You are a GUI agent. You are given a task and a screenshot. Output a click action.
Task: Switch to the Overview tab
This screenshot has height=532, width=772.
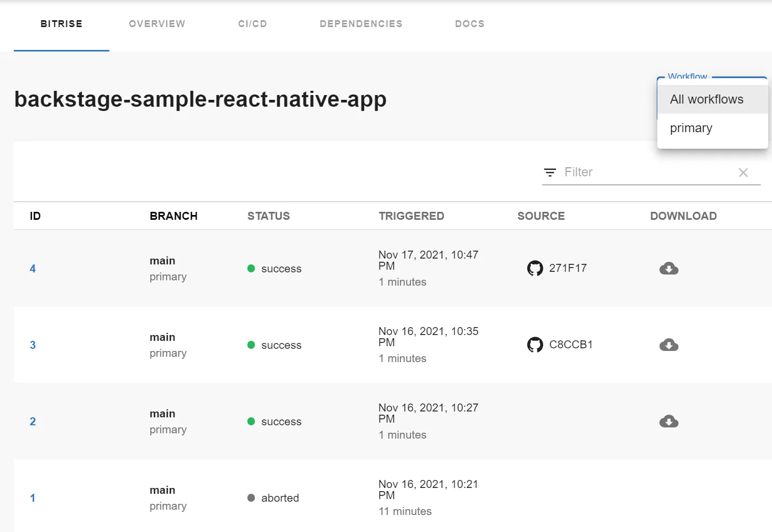(157, 24)
